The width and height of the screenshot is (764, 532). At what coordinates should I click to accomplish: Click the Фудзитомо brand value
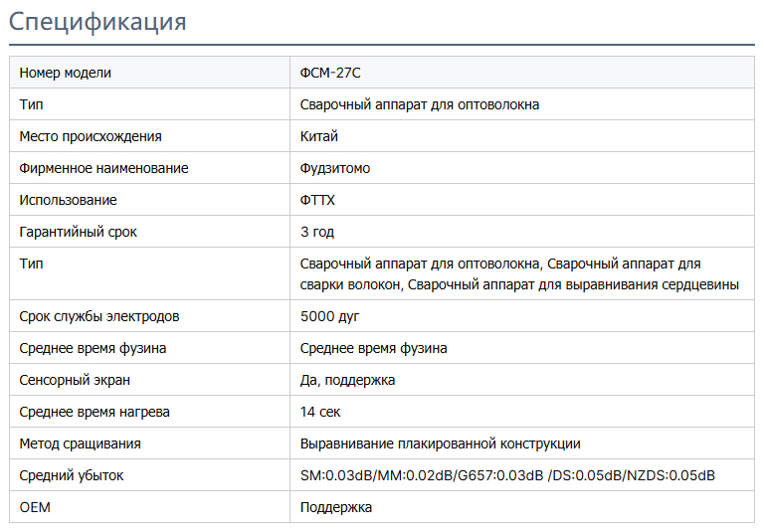(334, 168)
